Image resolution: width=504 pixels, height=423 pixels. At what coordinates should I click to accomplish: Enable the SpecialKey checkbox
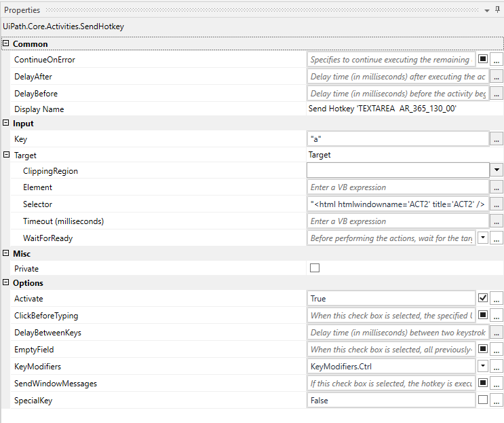483,400
